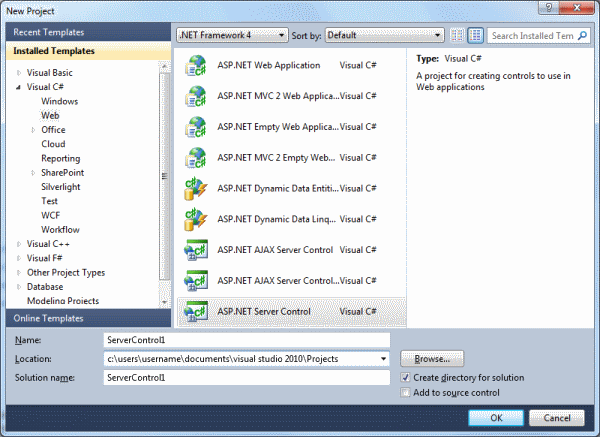The height and width of the screenshot is (437, 600).
Task: Select the Windows category under Visual C#
Action: pos(60,101)
